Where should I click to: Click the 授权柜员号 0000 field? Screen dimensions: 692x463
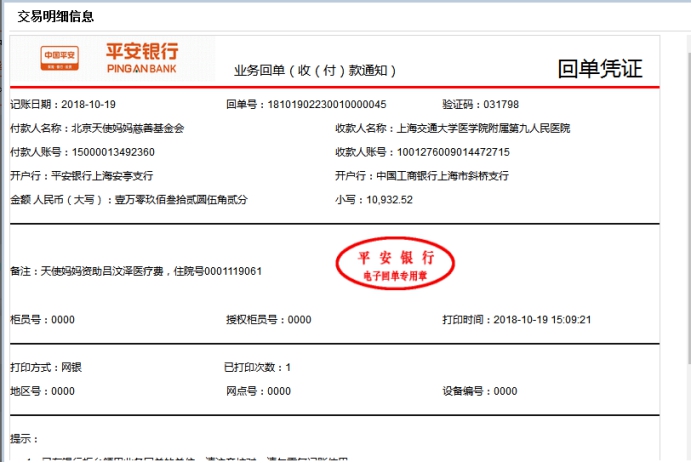(x=269, y=320)
